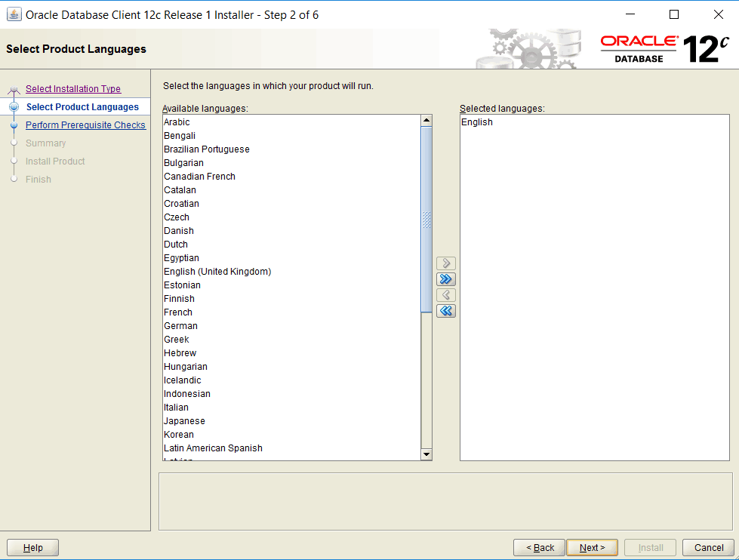
Task: Click the scroll up arrow of Available languages
Action: [x=426, y=120]
